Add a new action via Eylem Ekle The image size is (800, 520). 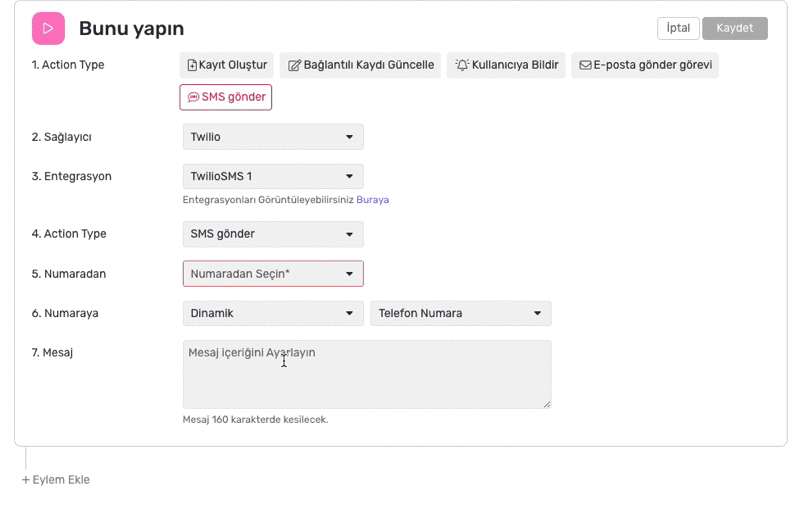pos(56,480)
